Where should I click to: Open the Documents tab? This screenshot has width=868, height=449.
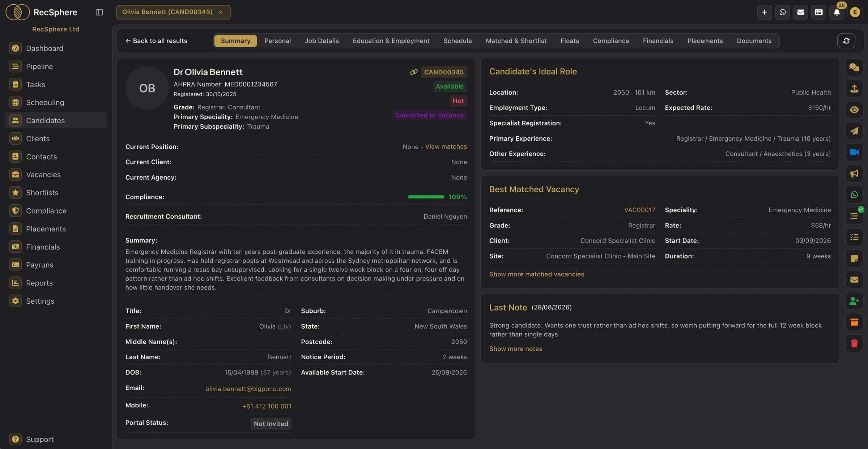(754, 41)
